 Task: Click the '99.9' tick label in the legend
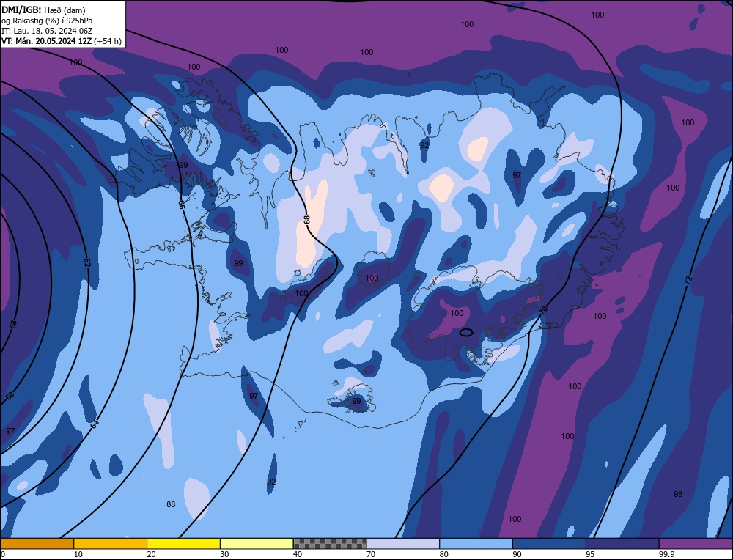click(x=666, y=554)
